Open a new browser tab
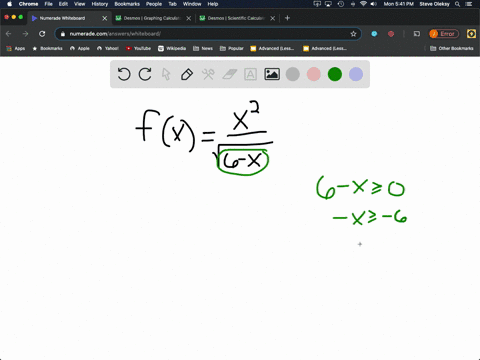The image size is (480, 360). click(287, 18)
